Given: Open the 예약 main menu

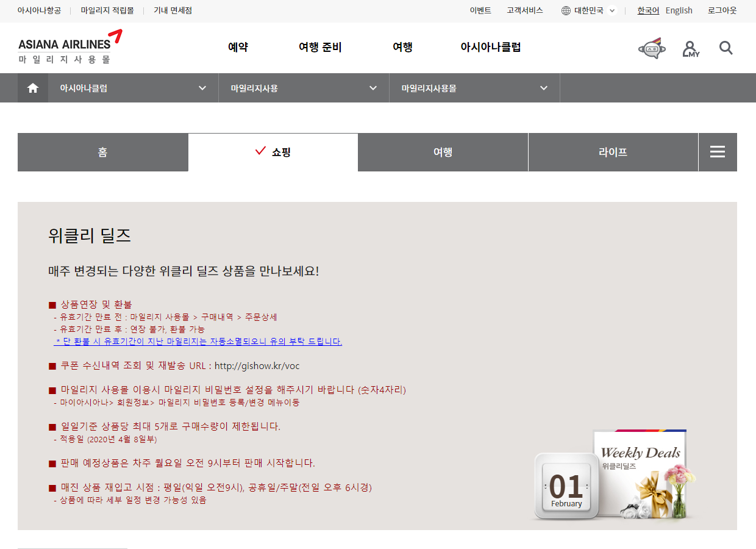Looking at the screenshot, I should pos(238,47).
